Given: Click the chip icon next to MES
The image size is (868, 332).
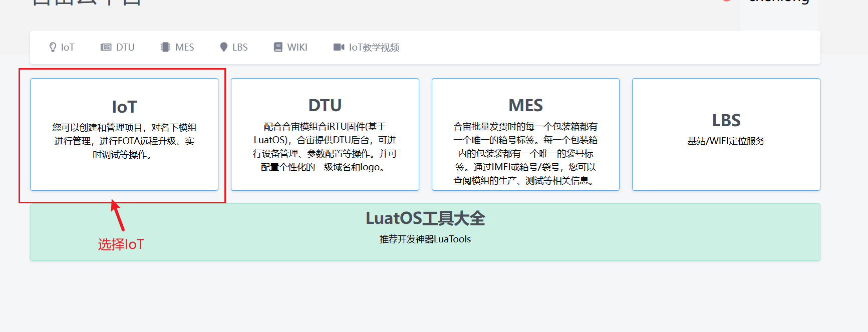Looking at the screenshot, I should pyautogui.click(x=165, y=47).
